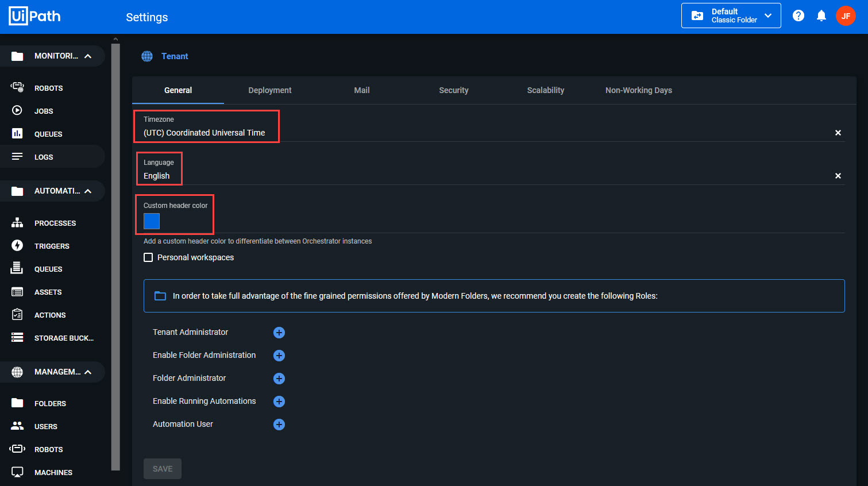The height and width of the screenshot is (486, 868).
Task: Open the Machines page icon
Action: tap(17, 472)
